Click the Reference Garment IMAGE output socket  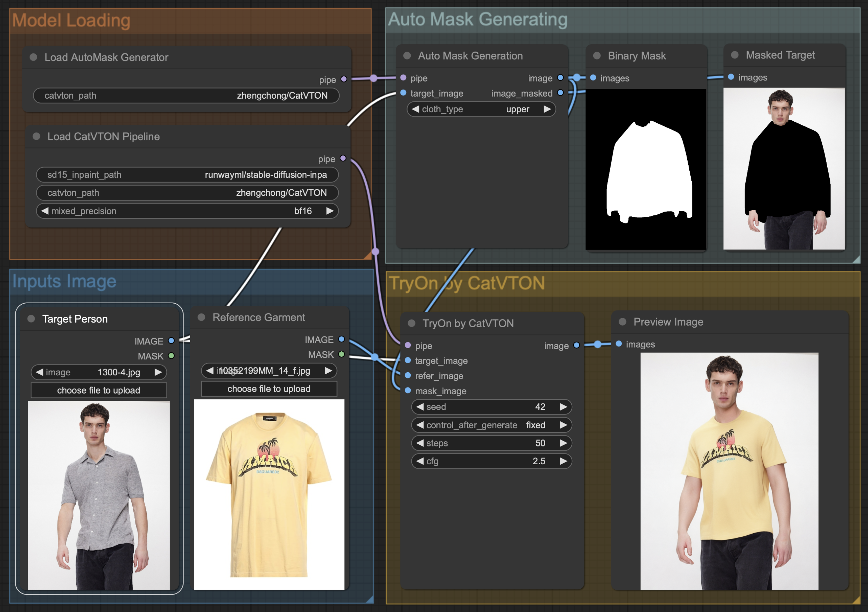tap(341, 339)
